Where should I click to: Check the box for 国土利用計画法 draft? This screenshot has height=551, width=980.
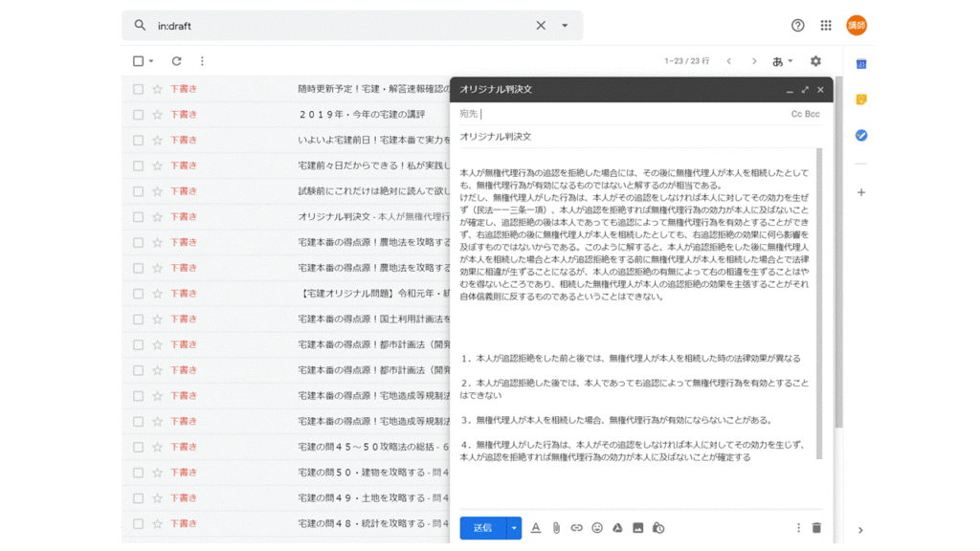(x=138, y=320)
